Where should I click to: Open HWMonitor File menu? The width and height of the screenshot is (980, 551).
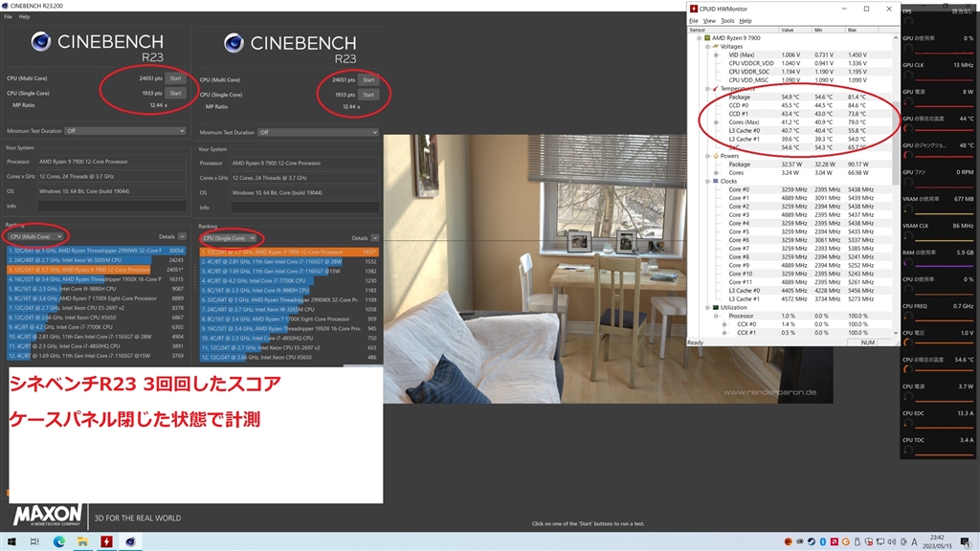point(694,21)
